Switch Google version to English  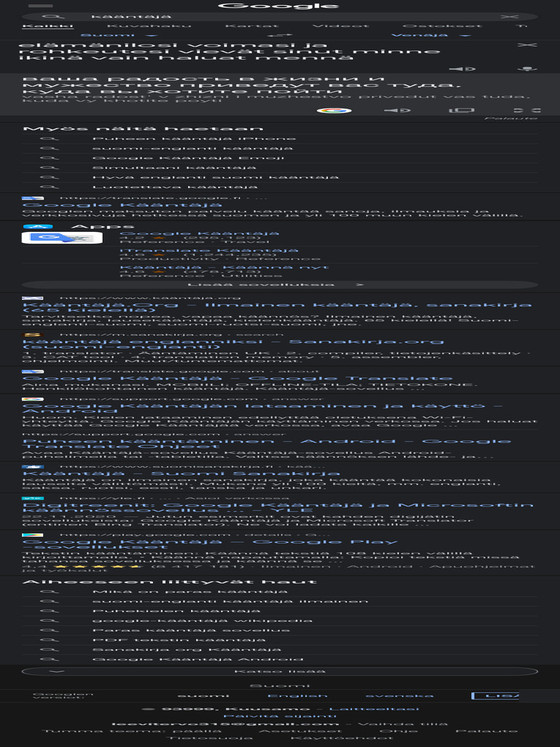click(x=297, y=696)
